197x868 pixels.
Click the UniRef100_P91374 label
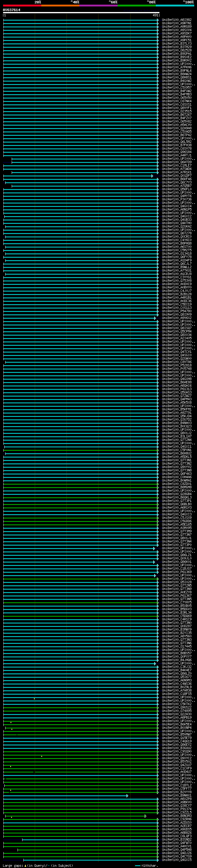click(177, 809)
